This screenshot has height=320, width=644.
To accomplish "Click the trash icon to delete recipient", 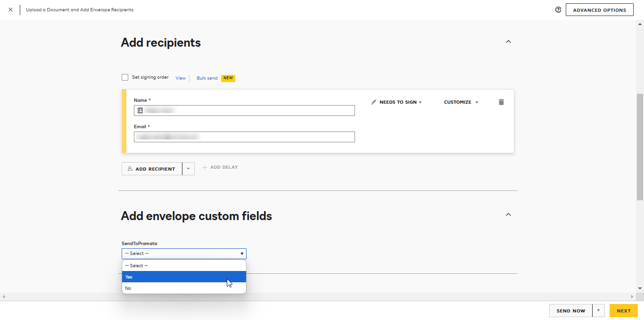I will (x=501, y=102).
